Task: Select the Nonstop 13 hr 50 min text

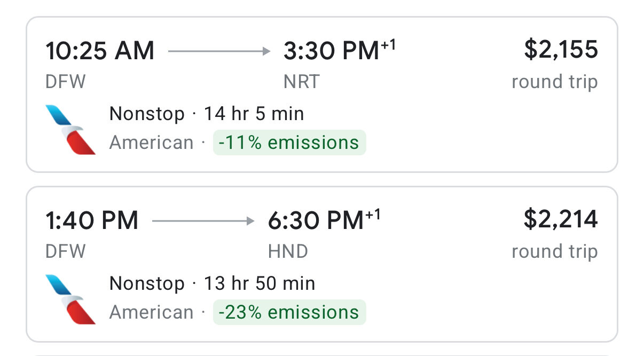Action: [x=212, y=283]
